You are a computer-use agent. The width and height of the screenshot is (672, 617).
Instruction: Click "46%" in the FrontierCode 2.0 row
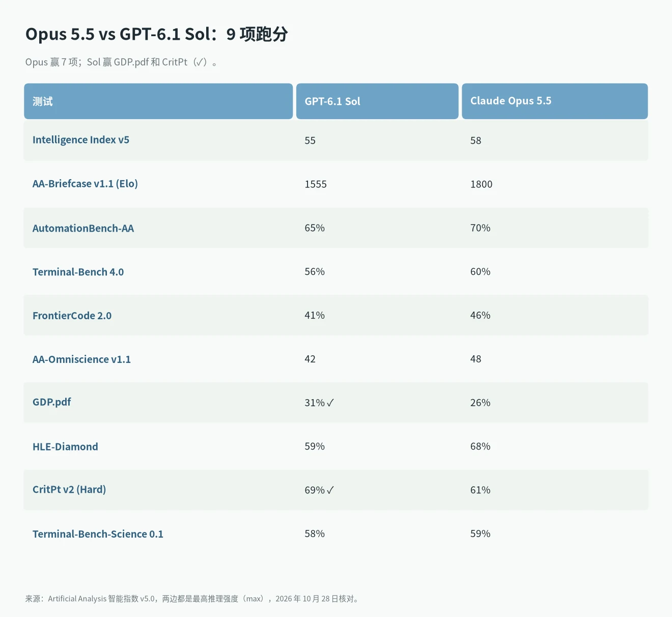[480, 316]
